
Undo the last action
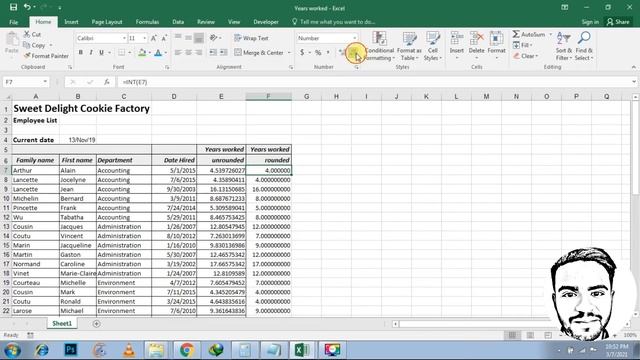(27, 7)
